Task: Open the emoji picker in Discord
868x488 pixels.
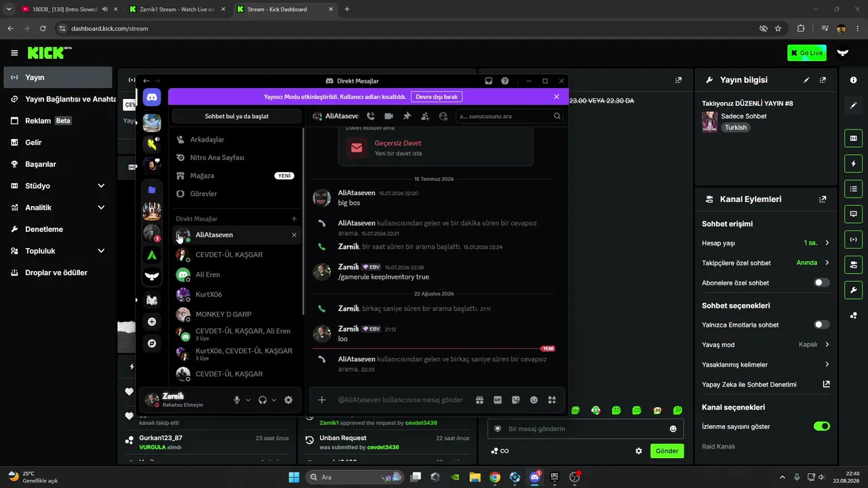Action: pyautogui.click(x=534, y=400)
